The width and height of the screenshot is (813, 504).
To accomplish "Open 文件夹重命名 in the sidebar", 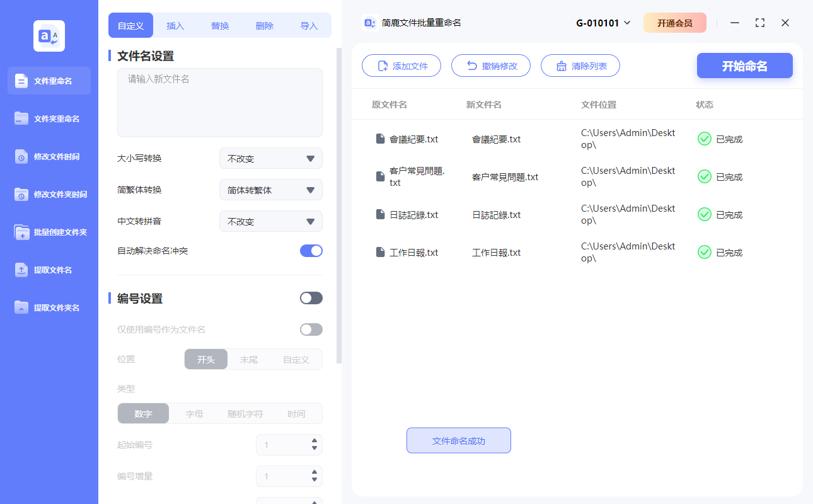I will coord(49,118).
